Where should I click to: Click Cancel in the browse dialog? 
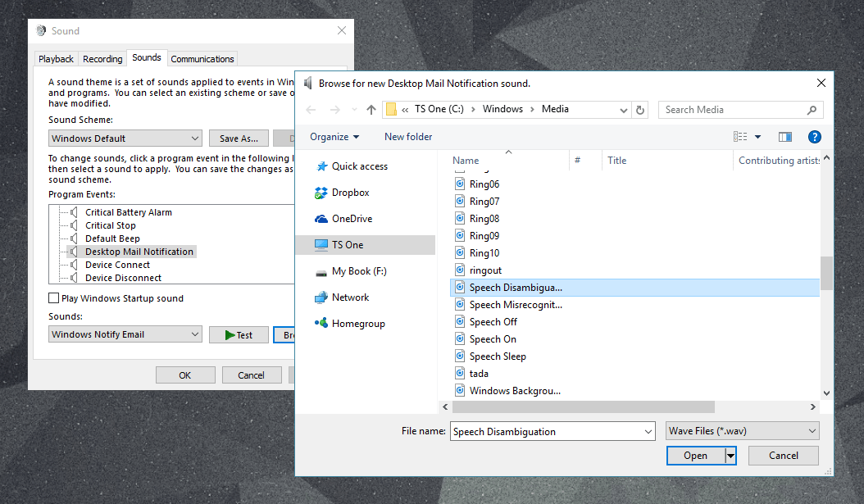pyautogui.click(x=783, y=456)
